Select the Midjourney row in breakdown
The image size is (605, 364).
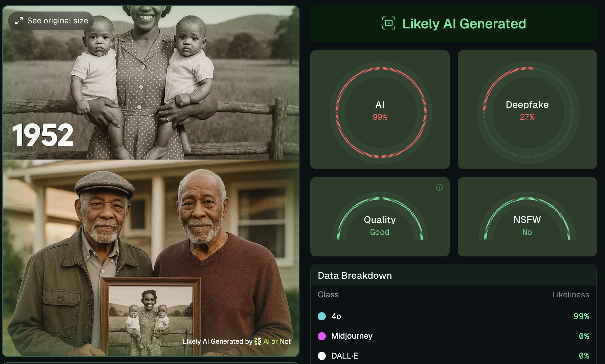coord(453,336)
